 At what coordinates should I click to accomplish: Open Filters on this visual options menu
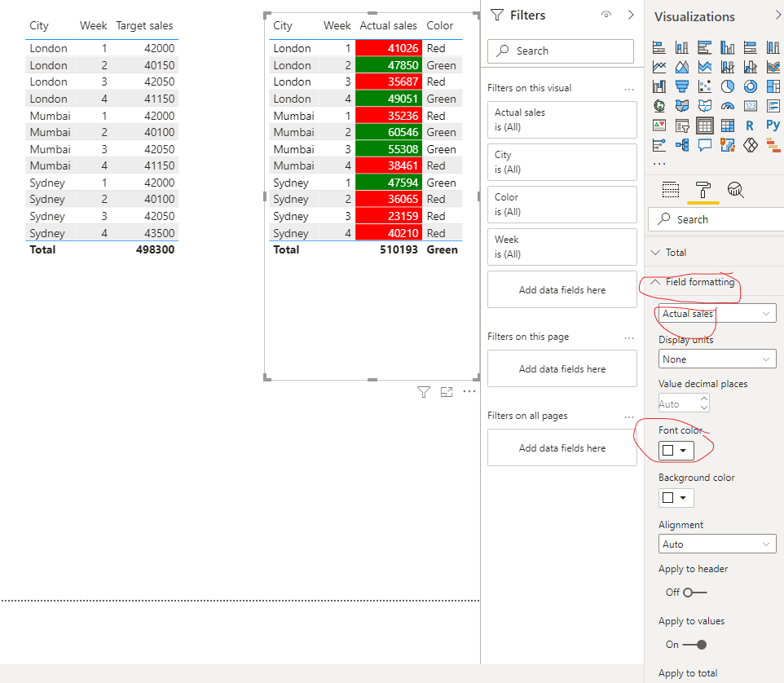(629, 90)
